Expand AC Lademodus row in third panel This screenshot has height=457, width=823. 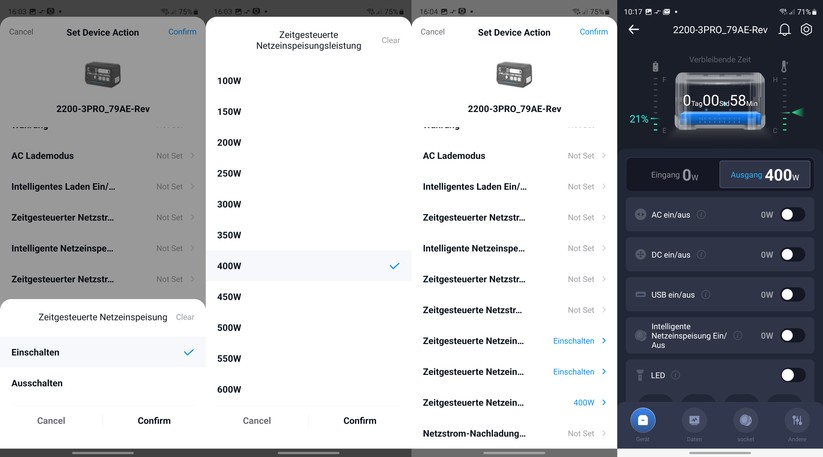click(514, 156)
